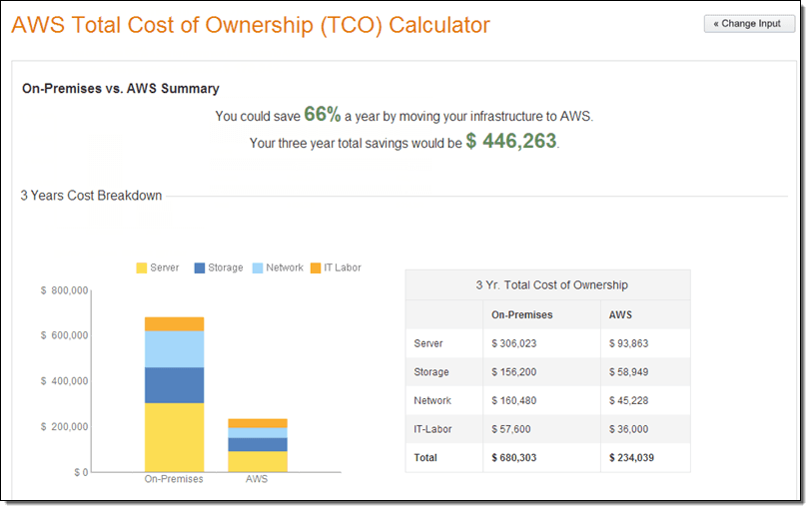
Task: Click the On-Premises light blue Network segment
Action: pos(174,349)
